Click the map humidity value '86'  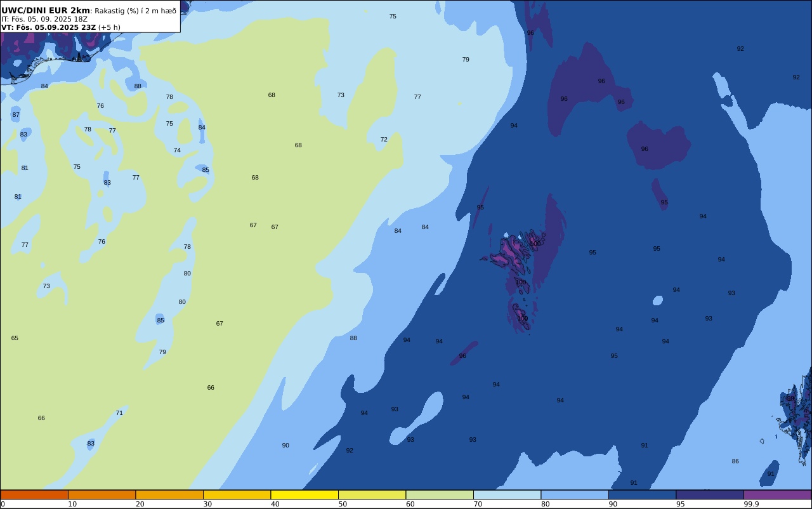click(735, 461)
